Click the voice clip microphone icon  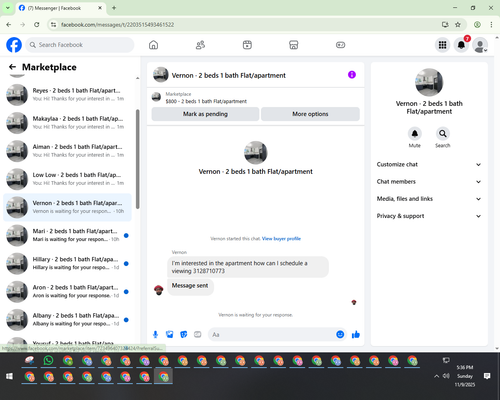tap(155, 334)
